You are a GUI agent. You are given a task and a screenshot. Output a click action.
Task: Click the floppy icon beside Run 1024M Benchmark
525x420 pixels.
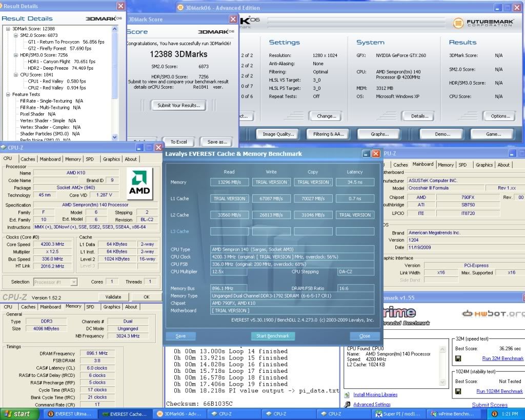click(x=458, y=391)
